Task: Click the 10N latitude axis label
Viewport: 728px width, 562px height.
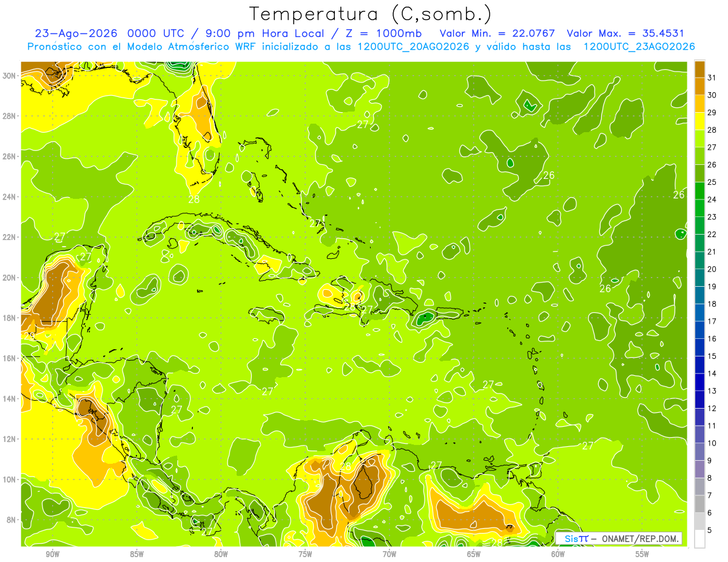Action: coord(9,480)
